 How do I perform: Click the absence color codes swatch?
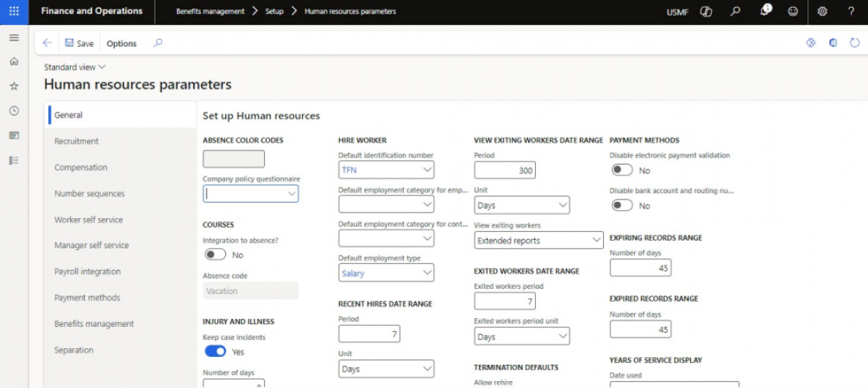[x=234, y=159]
